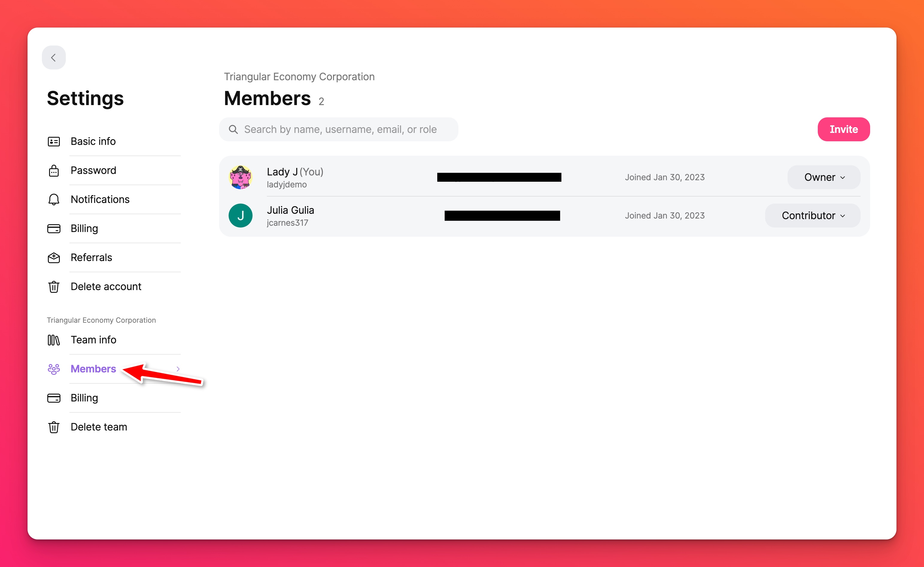Click the Invite button

pyautogui.click(x=844, y=129)
